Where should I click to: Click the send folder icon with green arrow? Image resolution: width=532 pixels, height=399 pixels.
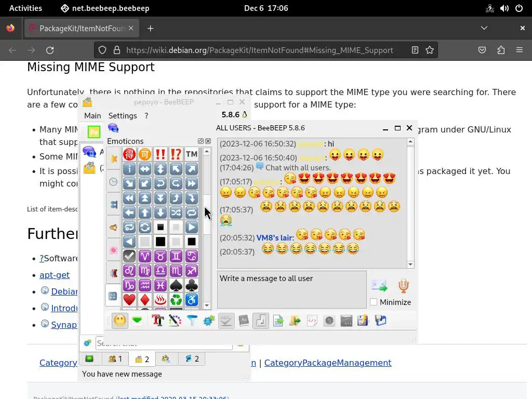[x=295, y=321]
